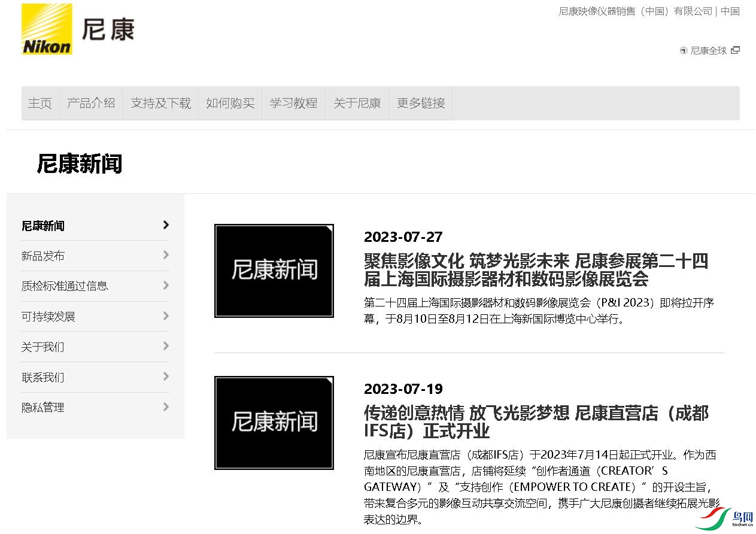Select 支持及下载 in the navigation bar
Viewport: 756px width, 534px height.
pyautogui.click(x=160, y=103)
